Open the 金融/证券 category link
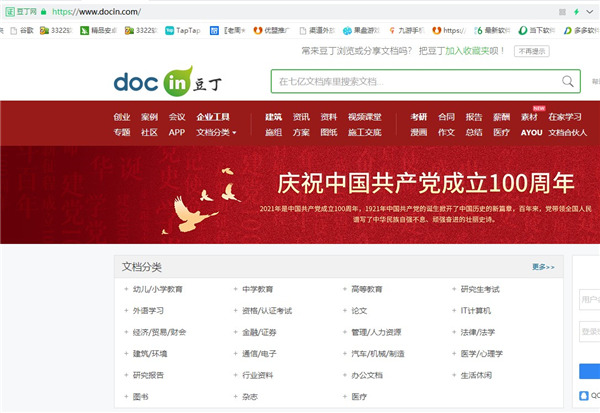Screen dimensions: 600x413 [259, 332]
